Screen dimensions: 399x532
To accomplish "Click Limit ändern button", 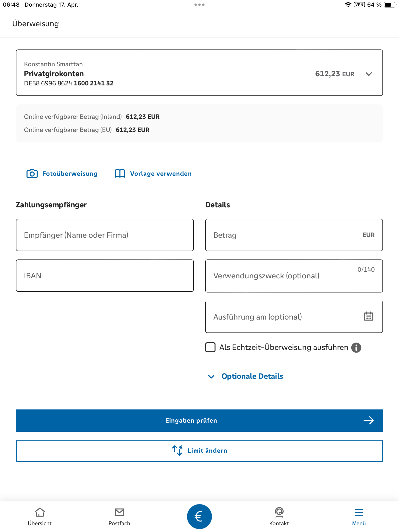I will click(x=199, y=451).
